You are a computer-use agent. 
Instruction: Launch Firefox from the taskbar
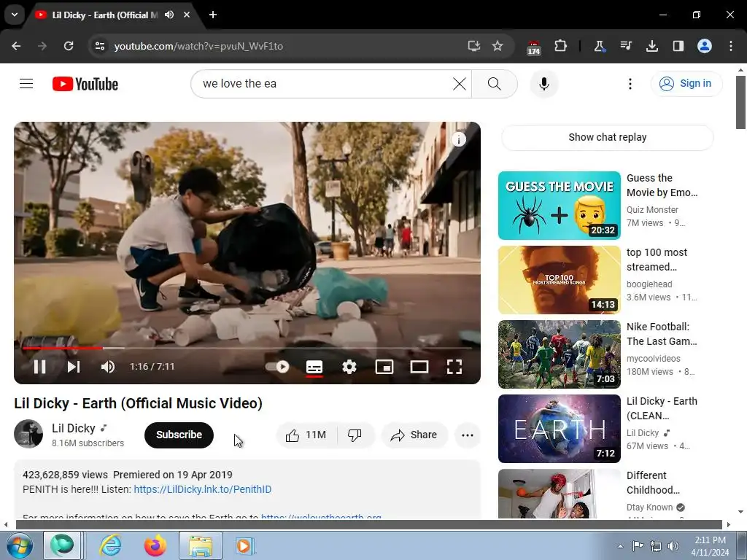[155, 545]
